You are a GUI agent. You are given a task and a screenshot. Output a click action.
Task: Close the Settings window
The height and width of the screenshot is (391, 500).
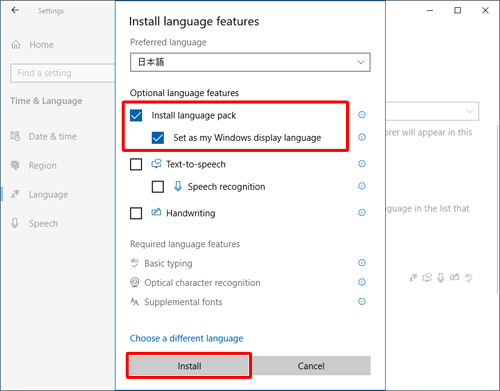coord(485,10)
